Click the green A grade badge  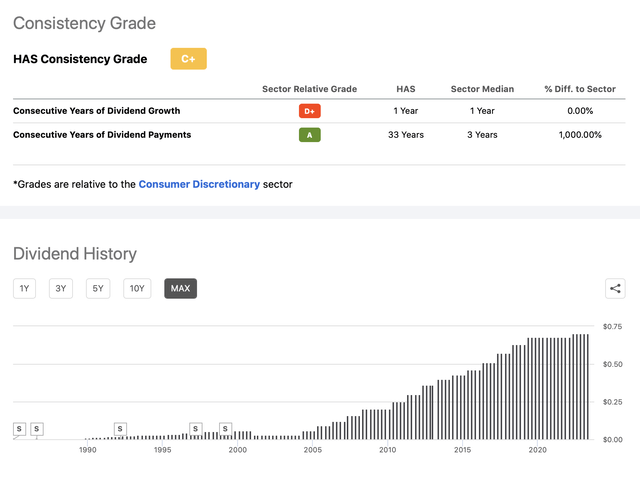tap(310, 135)
